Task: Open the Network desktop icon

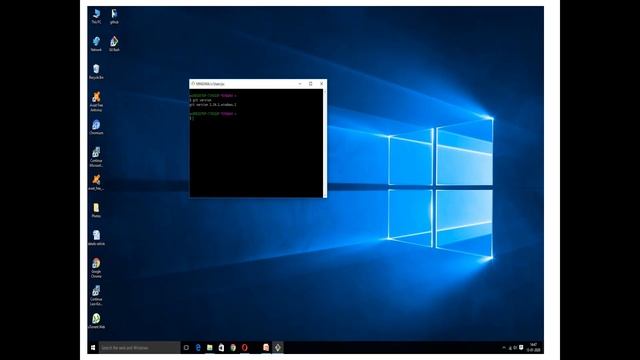Action: (96, 44)
